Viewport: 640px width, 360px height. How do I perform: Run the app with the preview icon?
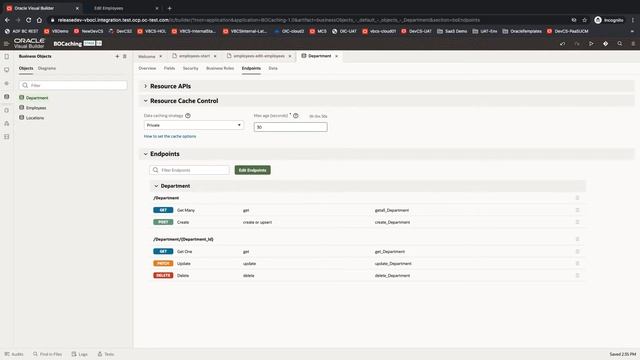pyautogui.click(x=591, y=44)
